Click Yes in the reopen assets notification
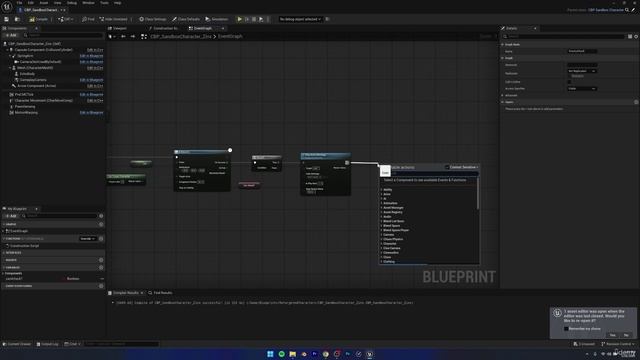This screenshot has width=640, height=360. tap(613, 335)
